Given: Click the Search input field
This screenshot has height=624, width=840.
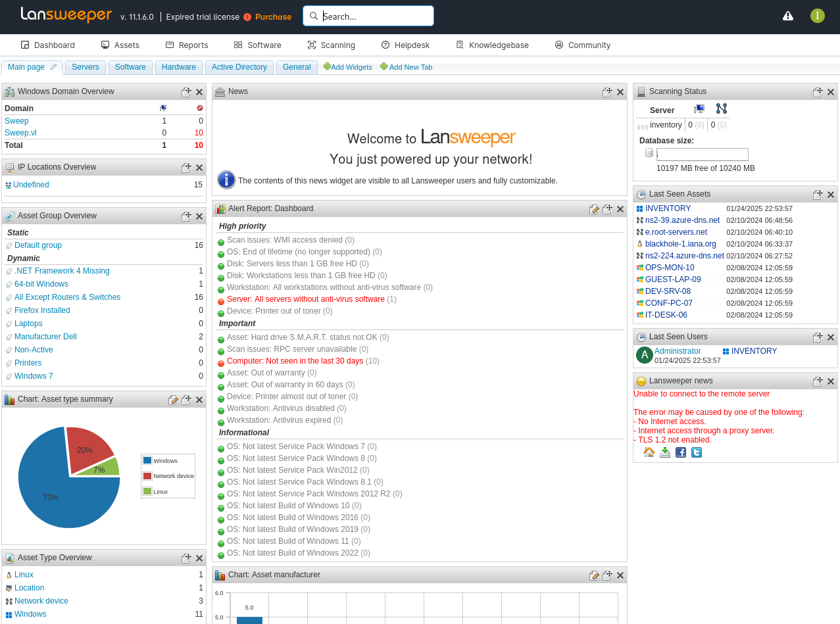Looking at the screenshot, I should point(368,16).
